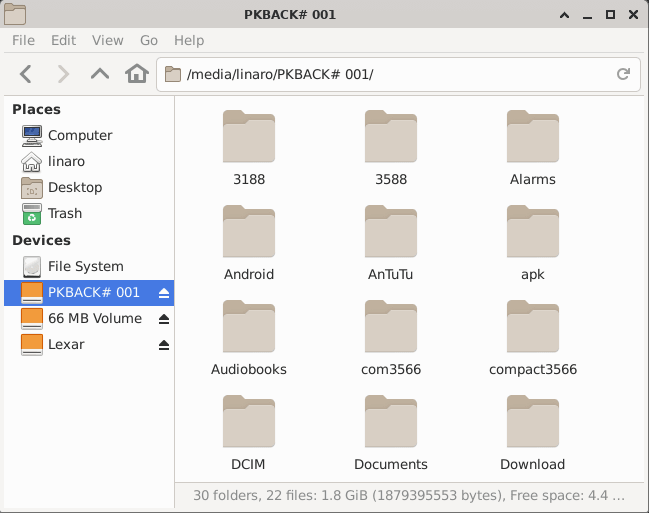Open Trash in Places
649x513 pixels.
[x=89, y=214]
